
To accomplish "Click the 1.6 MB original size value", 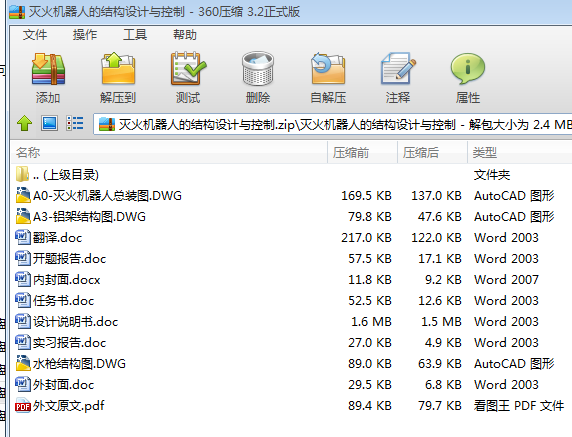I will [371, 322].
